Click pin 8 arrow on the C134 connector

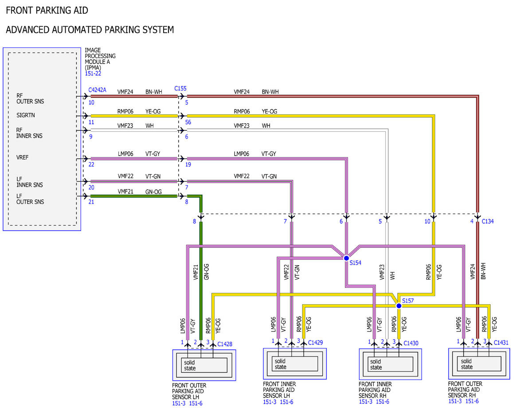[x=201, y=217]
